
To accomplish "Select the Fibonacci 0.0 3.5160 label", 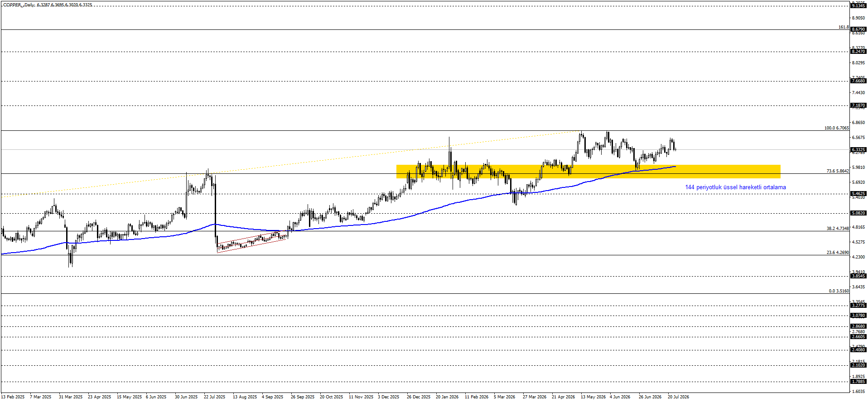I will pyautogui.click(x=839, y=291).
